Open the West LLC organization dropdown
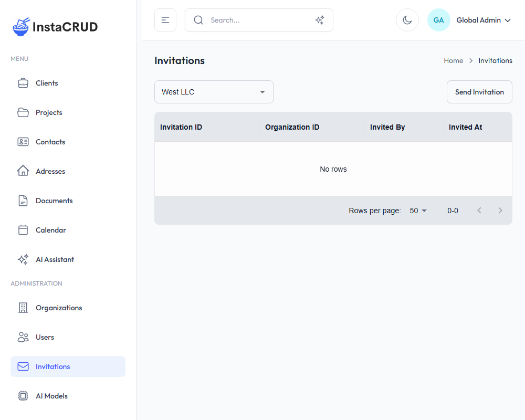Screen dimensions: 525x420 (x=214, y=92)
